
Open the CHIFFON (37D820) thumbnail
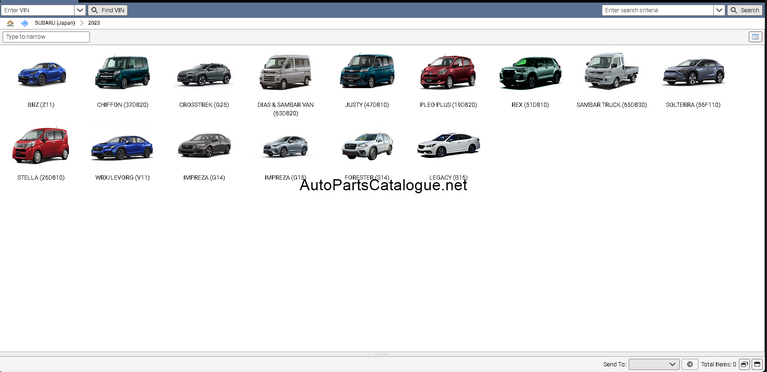[x=122, y=72]
